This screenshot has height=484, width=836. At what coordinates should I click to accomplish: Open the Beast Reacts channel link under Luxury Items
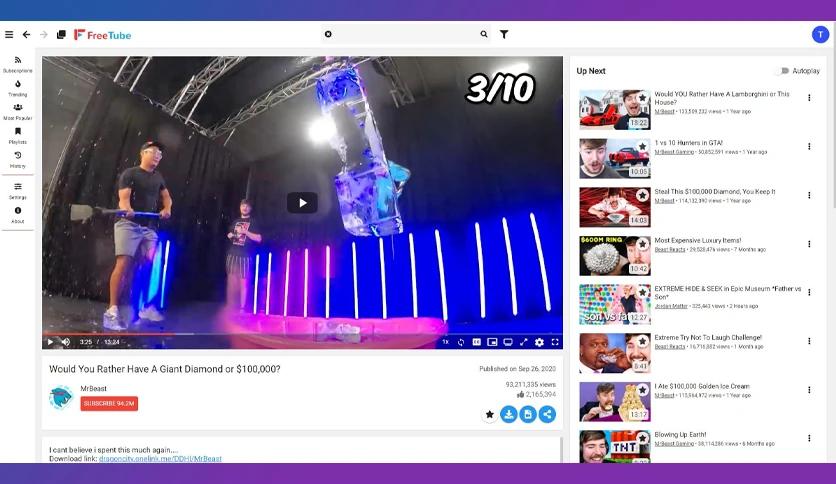click(670, 249)
